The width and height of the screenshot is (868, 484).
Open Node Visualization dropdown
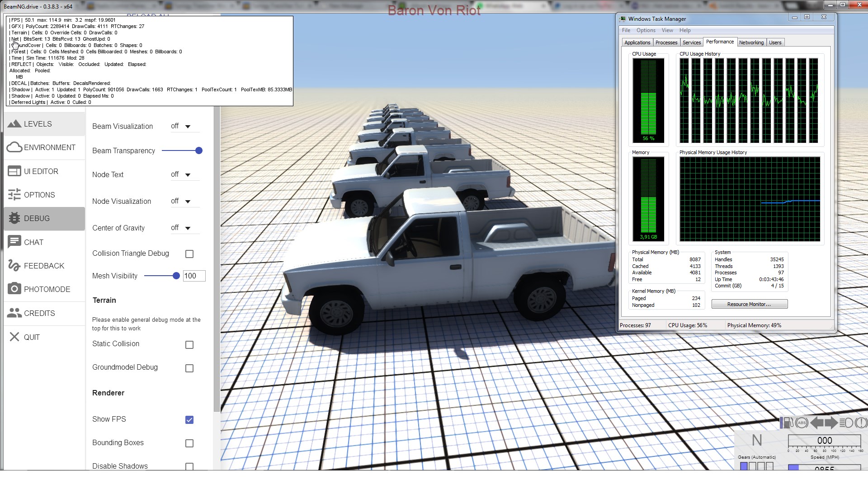coord(184,201)
